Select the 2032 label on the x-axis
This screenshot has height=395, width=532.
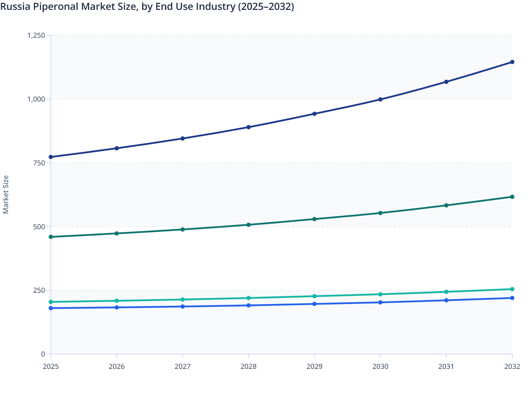tap(512, 367)
